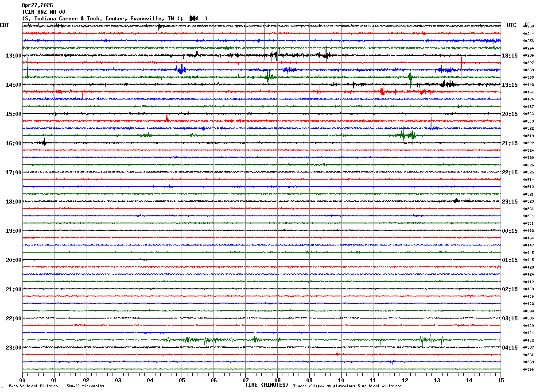
Task: Click the 07 minute tick label
Action: click(245, 380)
